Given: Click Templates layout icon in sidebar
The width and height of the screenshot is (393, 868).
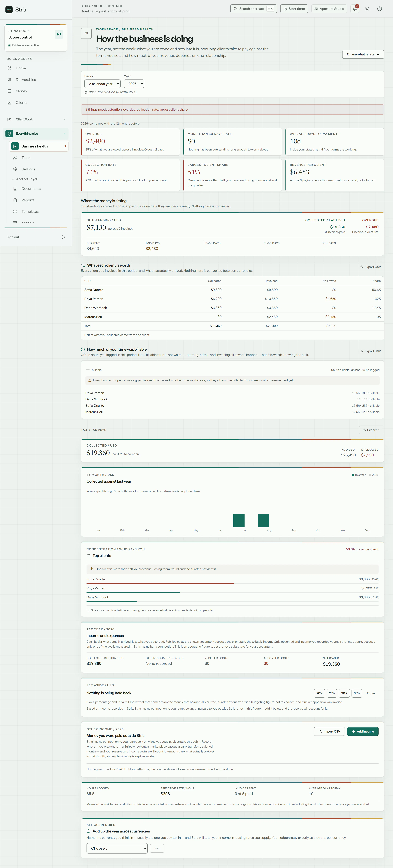Looking at the screenshot, I should [x=15, y=212].
